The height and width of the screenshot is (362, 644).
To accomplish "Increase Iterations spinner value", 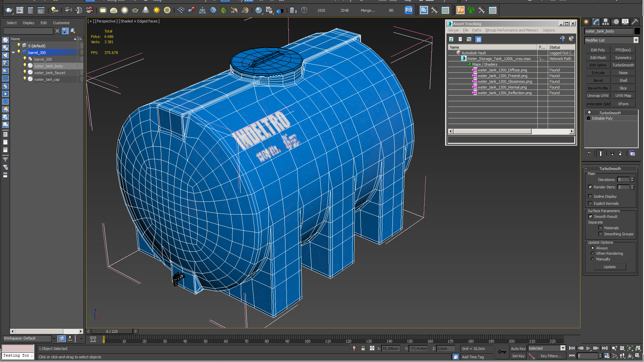I will [x=632, y=178].
